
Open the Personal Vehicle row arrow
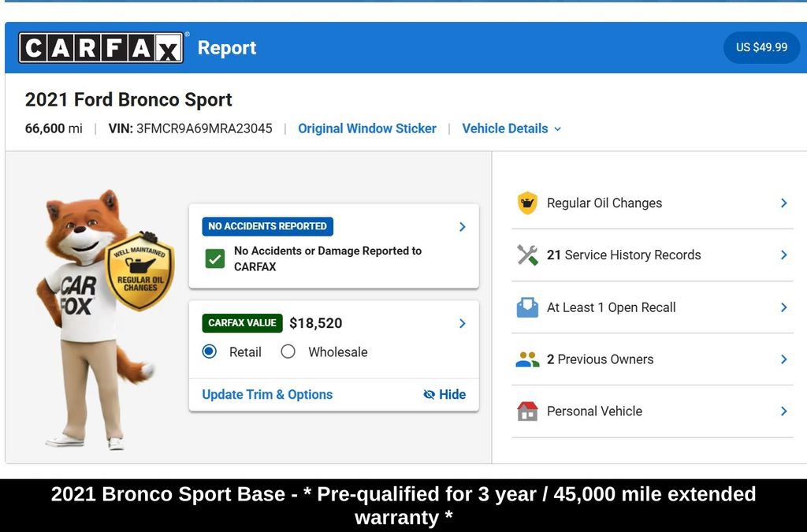click(784, 411)
